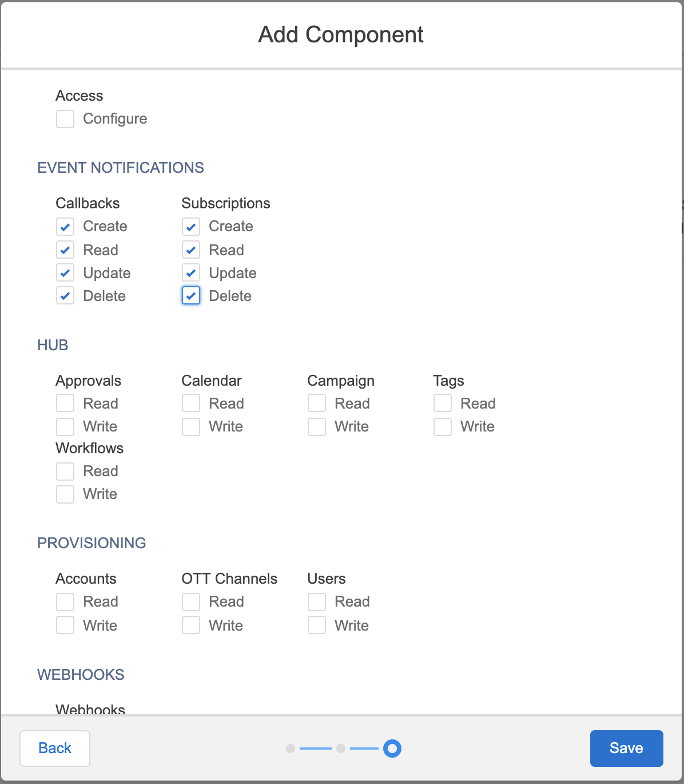This screenshot has width=684, height=784.
Task: Select the second step progress dot
Action: pyautogui.click(x=341, y=749)
